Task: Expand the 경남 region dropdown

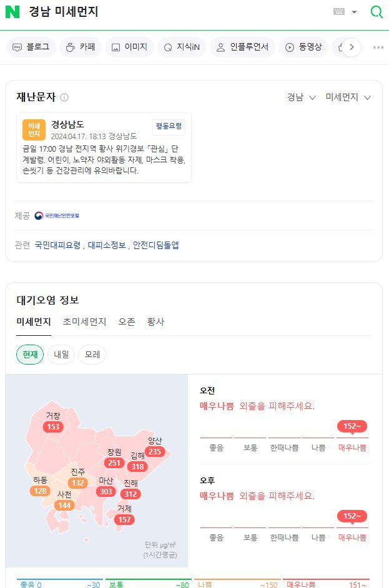Action: coord(301,97)
